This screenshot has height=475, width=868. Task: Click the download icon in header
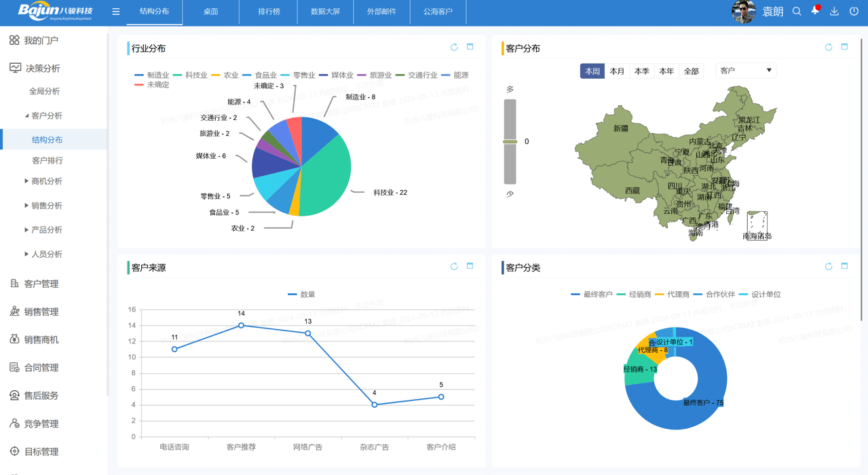(x=834, y=12)
